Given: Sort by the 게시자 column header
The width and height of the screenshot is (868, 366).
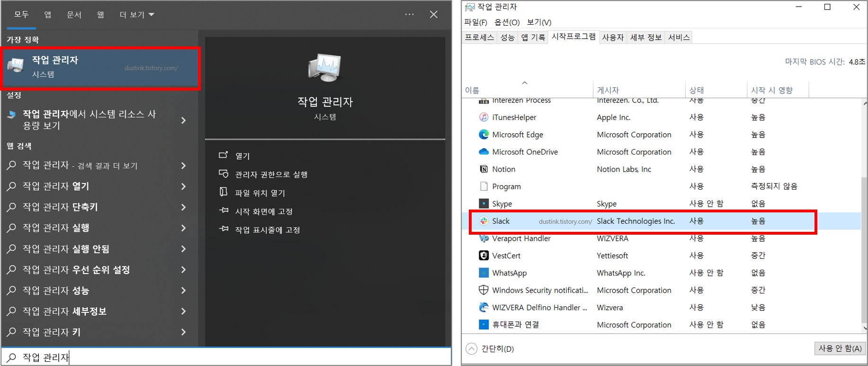Looking at the screenshot, I should tap(639, 90).
